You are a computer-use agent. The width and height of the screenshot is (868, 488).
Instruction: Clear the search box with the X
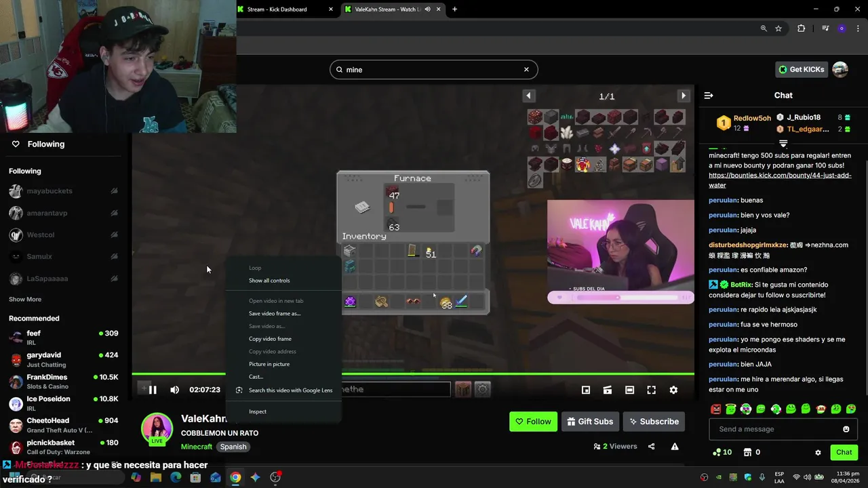526,69
